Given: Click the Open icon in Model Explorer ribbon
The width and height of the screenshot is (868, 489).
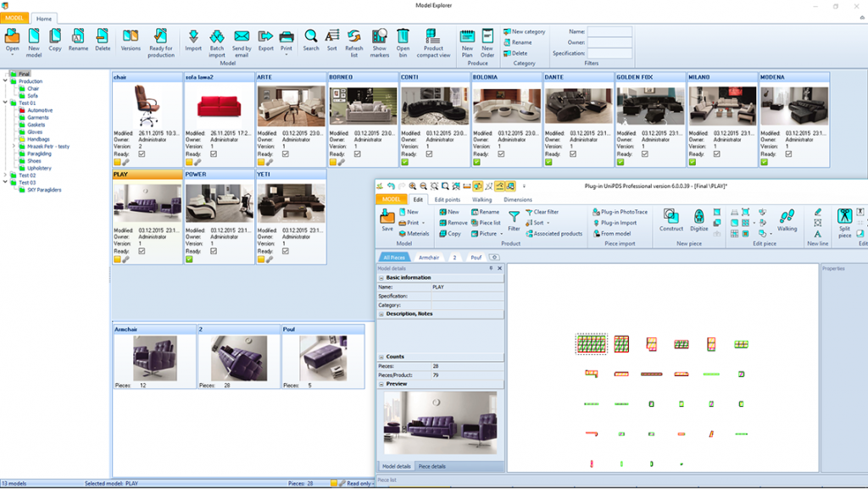Looking at the screenshot, I should click(12, 36).
